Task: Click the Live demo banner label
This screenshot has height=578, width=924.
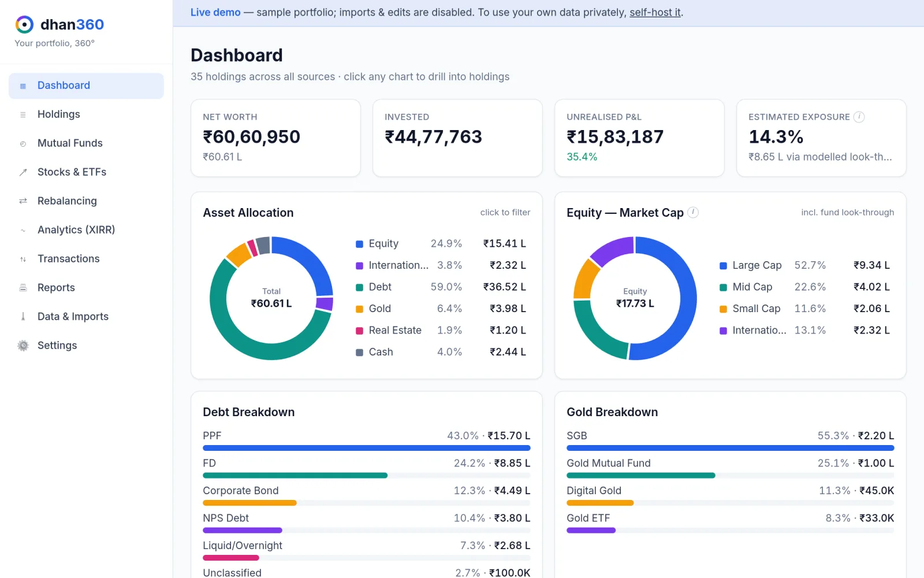Action: click(215, 12)
